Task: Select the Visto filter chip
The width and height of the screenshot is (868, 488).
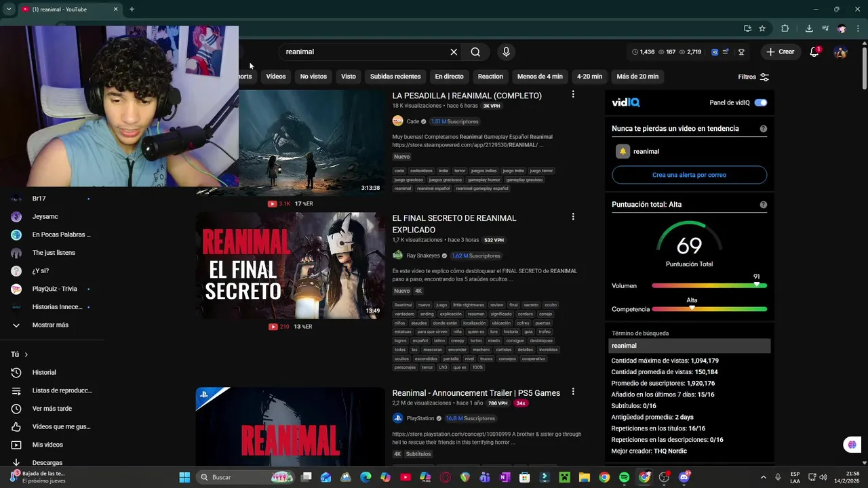Action: click(x=349, y=77)
